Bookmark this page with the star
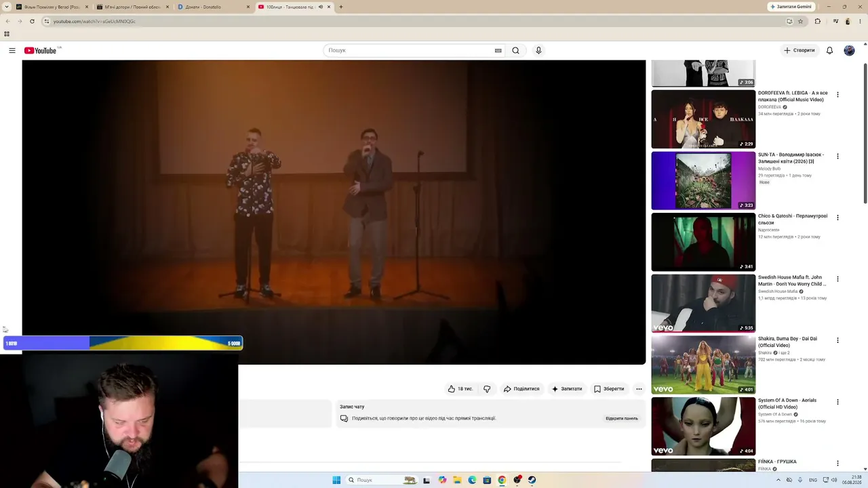 (800, 21)
